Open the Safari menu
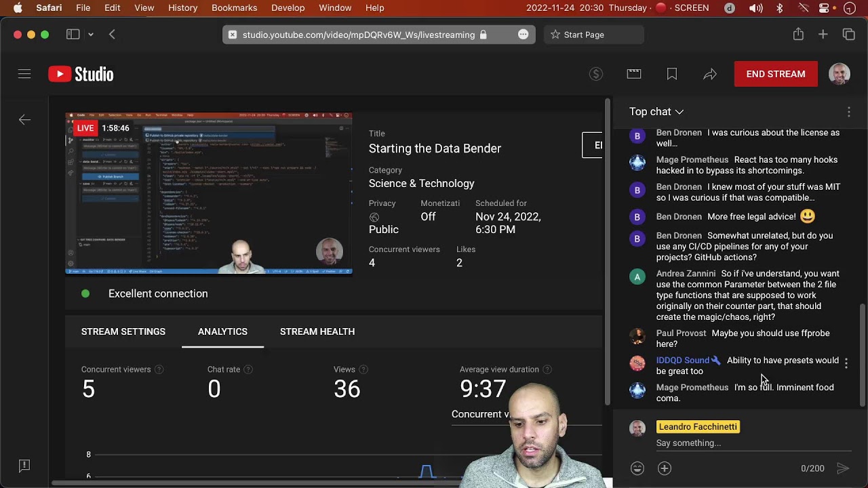The image size is (868, 488). click(48, 8)
